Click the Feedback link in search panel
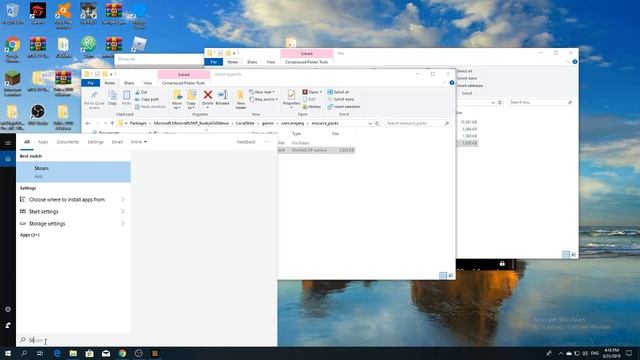Screen dimensions: 640x360 (246, 142)
